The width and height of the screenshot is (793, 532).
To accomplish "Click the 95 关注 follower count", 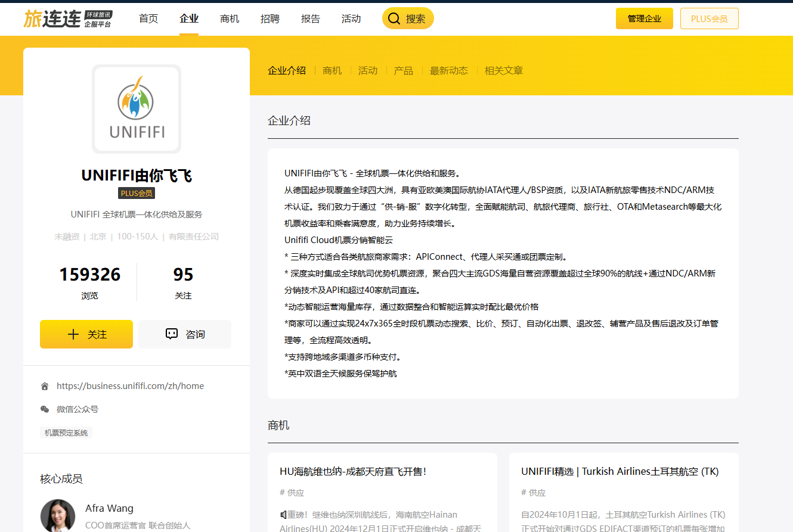I will coord(183,282).
